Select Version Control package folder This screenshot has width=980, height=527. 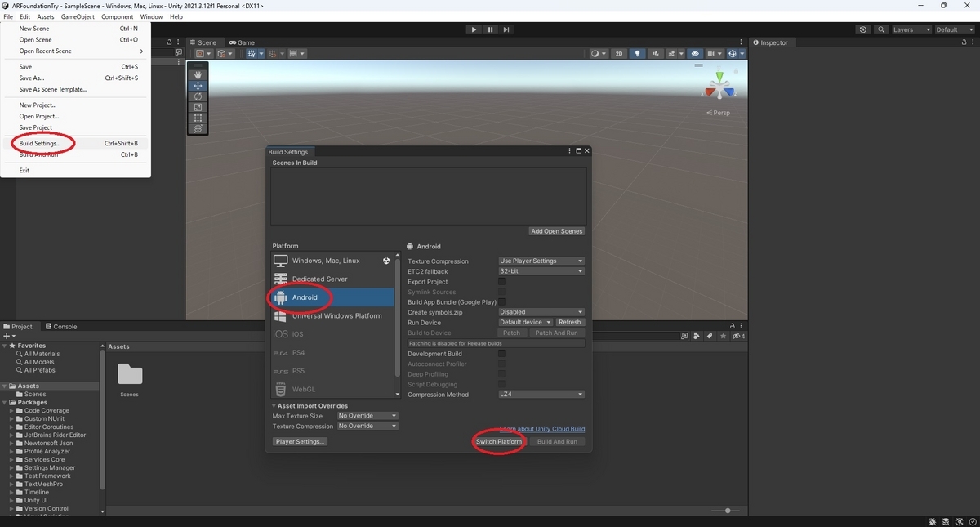pyautogui.click(x=46, y=508)
